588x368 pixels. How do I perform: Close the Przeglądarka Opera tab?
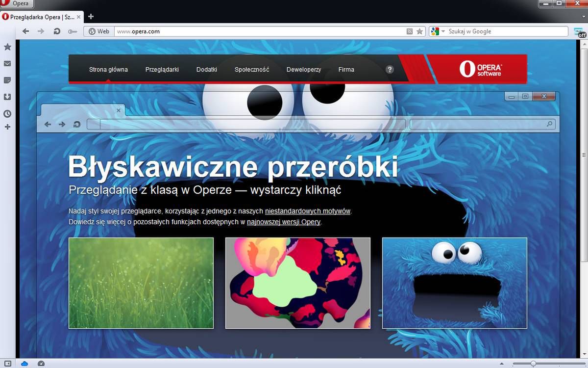pyautogui.click(x=78, y=17)
